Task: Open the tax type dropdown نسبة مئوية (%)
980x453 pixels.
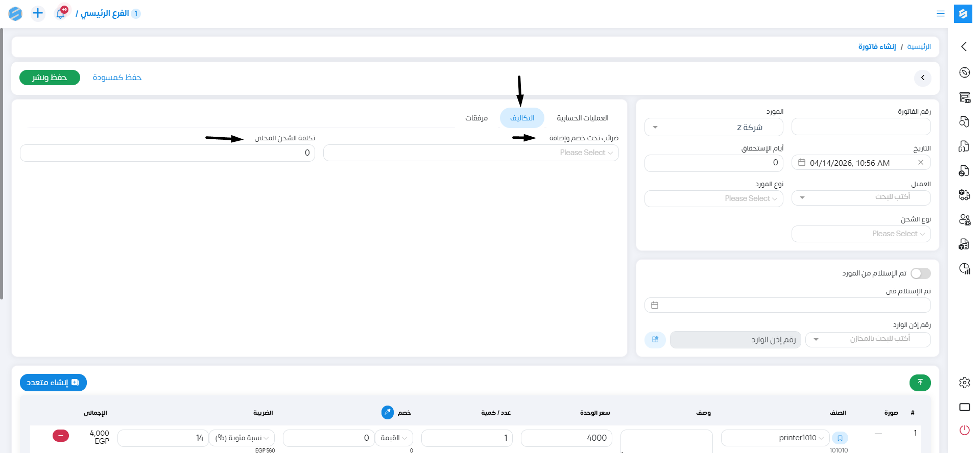Action: click(242, 438)
